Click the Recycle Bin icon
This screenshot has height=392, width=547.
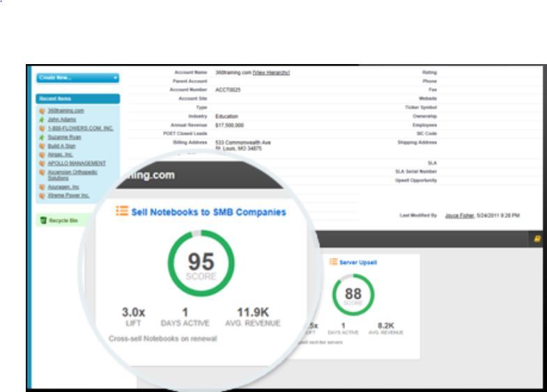pos(43,221)
